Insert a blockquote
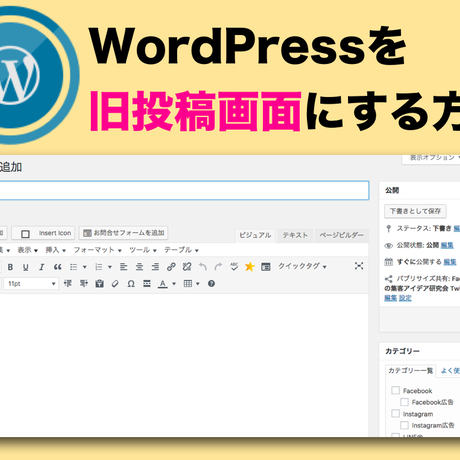This screenshot has height=460, width=460. coord(58,267)
